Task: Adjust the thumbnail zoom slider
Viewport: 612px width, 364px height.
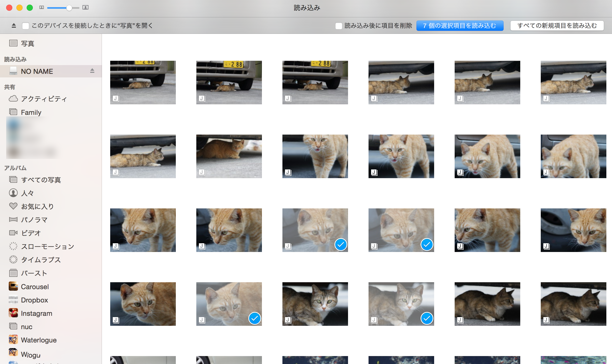Action: pyautogui.click(x=69, y=8)
